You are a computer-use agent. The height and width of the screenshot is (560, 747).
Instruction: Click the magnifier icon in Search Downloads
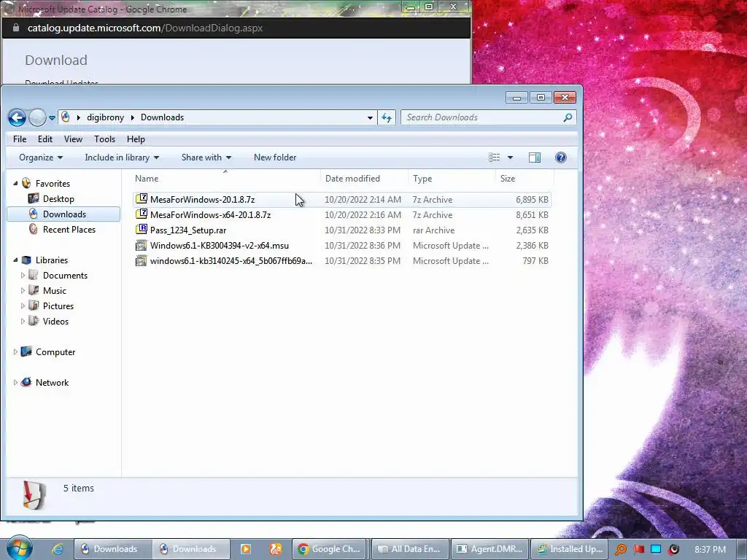[568, 117]
